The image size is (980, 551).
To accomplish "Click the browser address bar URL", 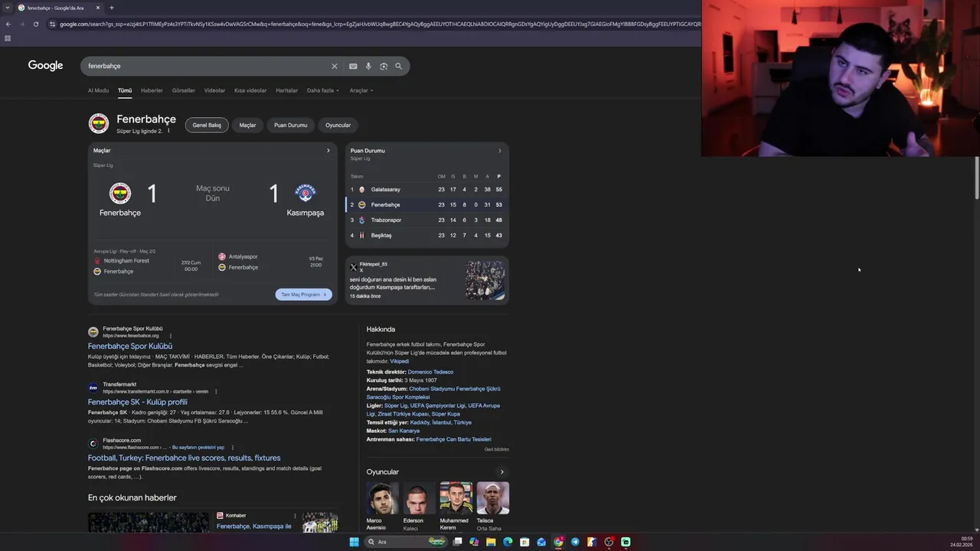I will (375, 24).
